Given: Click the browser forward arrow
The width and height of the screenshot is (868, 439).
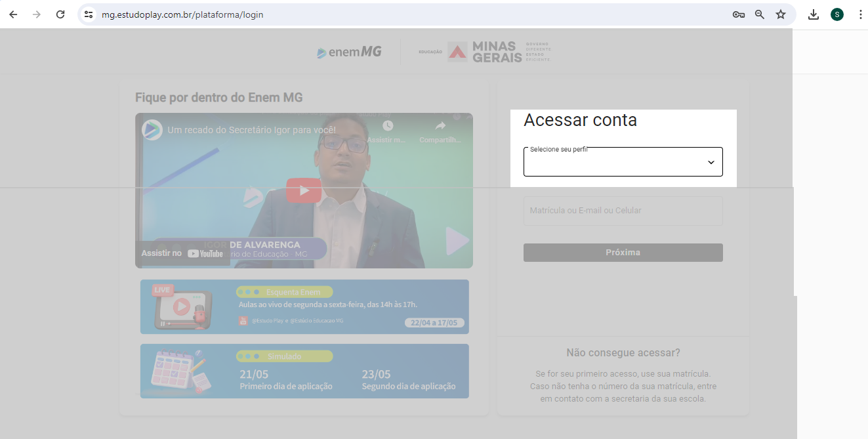Looking at the screenshot, I should (37, 14).
